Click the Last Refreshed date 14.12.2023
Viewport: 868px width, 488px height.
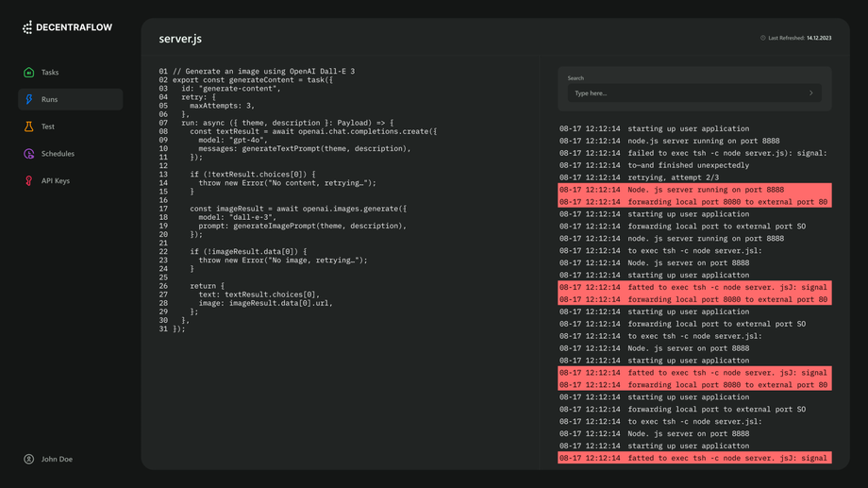(819, 39)
